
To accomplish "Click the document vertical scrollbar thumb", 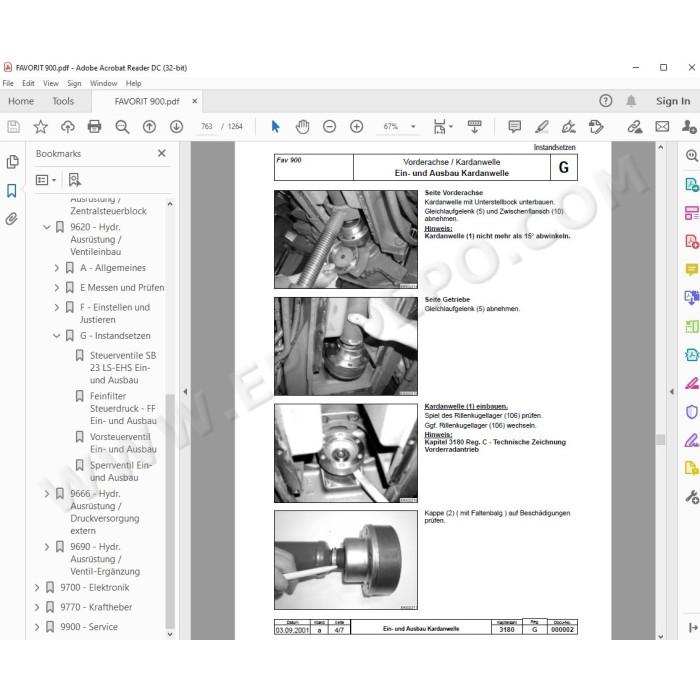I will [660, 439].
